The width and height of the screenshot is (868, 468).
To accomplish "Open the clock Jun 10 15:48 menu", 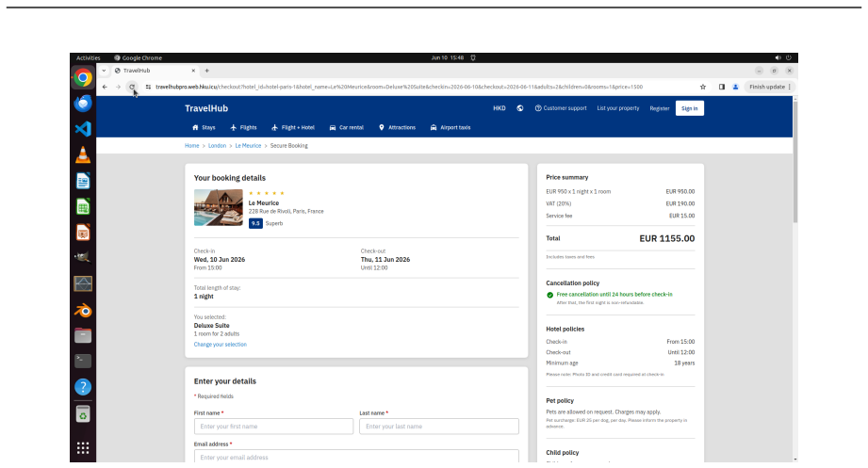I will point(448,57).
